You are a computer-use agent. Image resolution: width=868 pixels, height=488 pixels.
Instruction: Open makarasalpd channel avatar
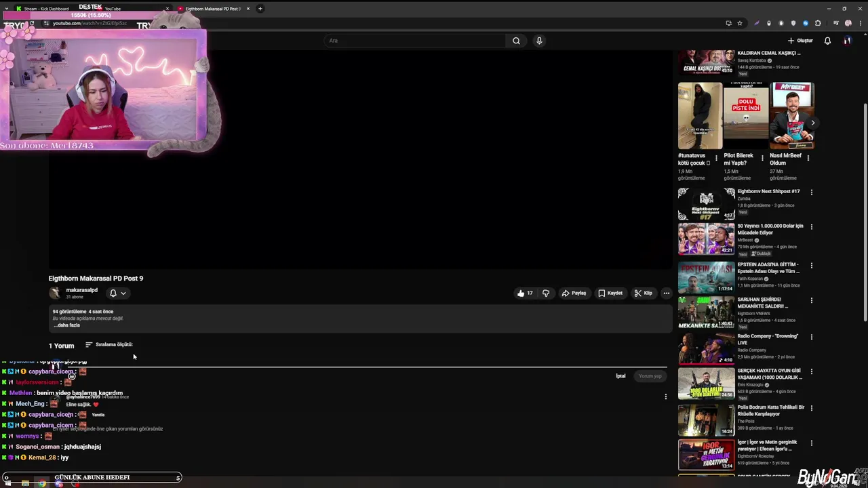[x=55, y=293]
